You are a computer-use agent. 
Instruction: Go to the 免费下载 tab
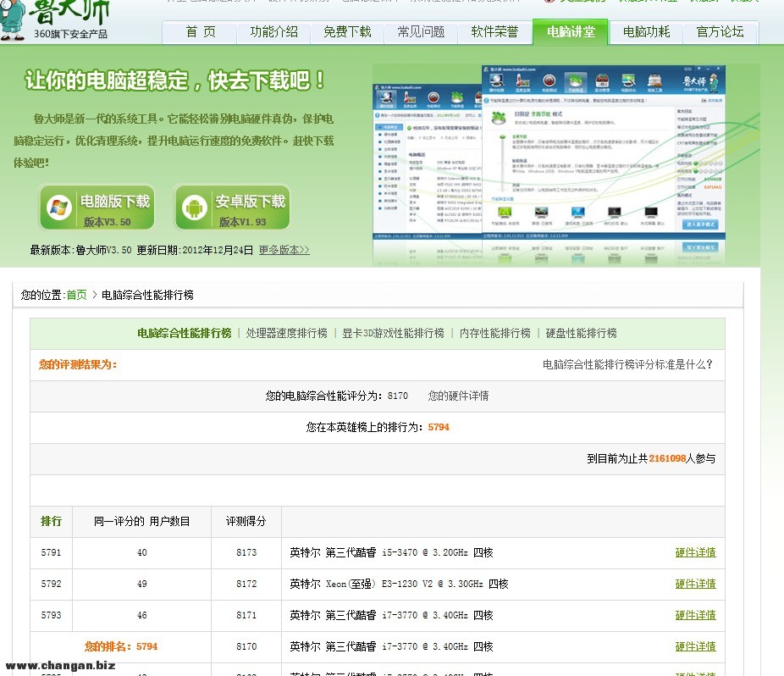[x=347, y=32]
